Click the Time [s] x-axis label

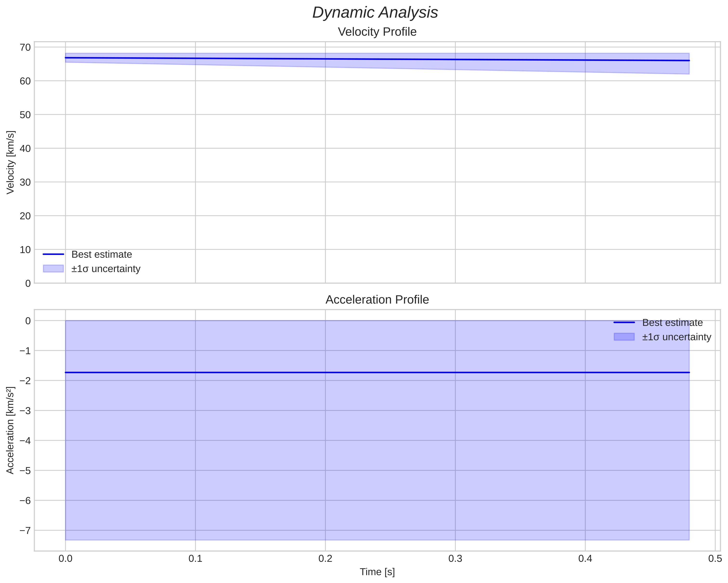(377, 572)
